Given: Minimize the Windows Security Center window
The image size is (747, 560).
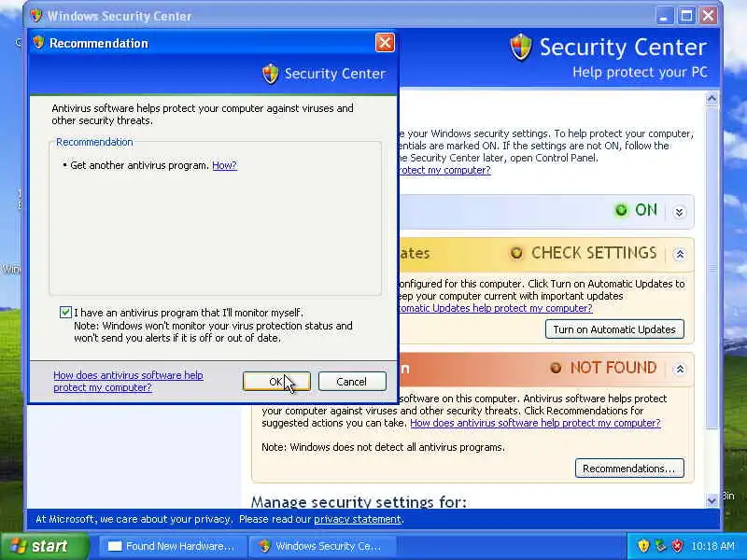Looking at the screenshot, I should click(664, 16).
